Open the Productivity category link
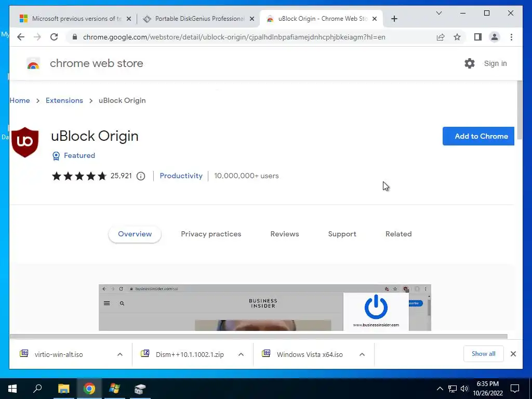The height and width of the screenshot is (399, 532). click(x=181, y=176)
